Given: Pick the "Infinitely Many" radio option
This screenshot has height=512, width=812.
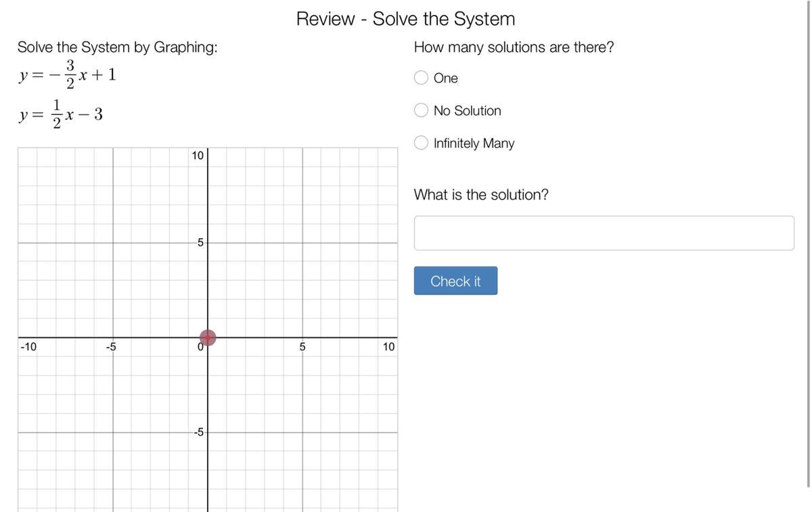Looking at the screenshot, I should coord(422,143).
